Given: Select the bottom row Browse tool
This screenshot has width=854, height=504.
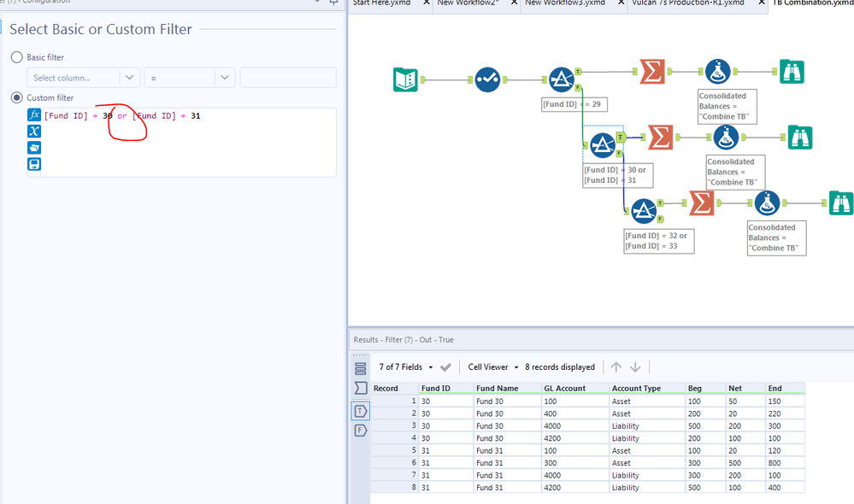Looking at the screenshot, I should [841, 203].
